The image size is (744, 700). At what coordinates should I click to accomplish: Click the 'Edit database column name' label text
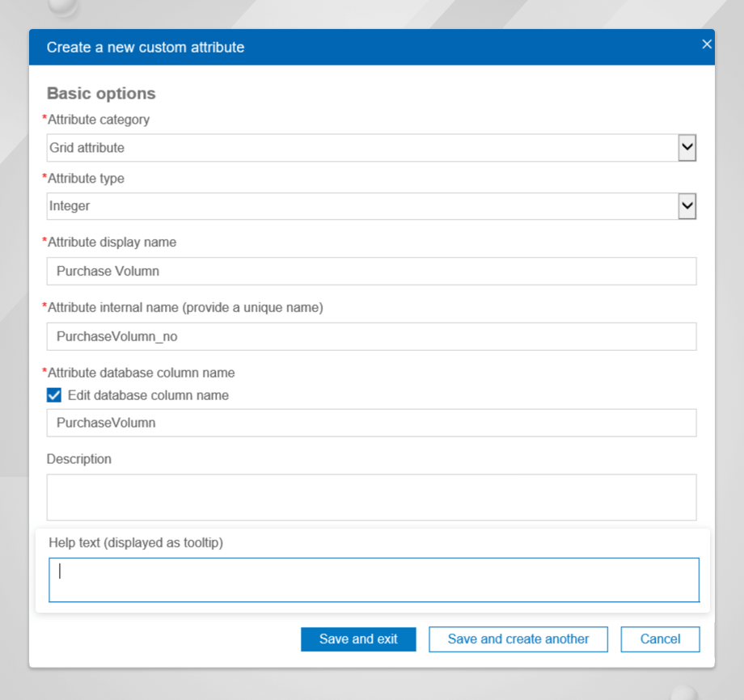pos(148,395)
